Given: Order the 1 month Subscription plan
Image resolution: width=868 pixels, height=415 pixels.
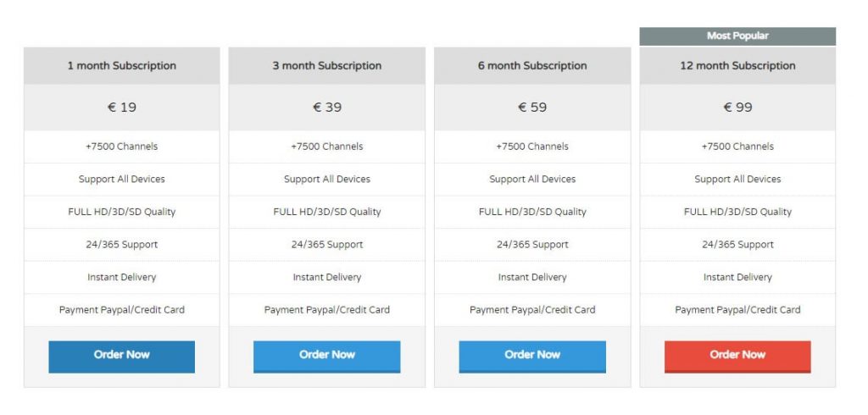Looking at the screenshot, I should tap(122, 357).
